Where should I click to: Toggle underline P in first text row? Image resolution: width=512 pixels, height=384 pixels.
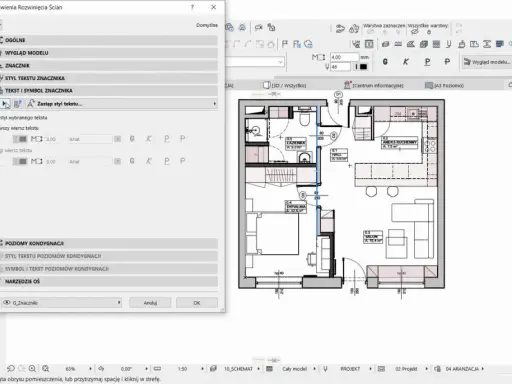click(167, 139)
